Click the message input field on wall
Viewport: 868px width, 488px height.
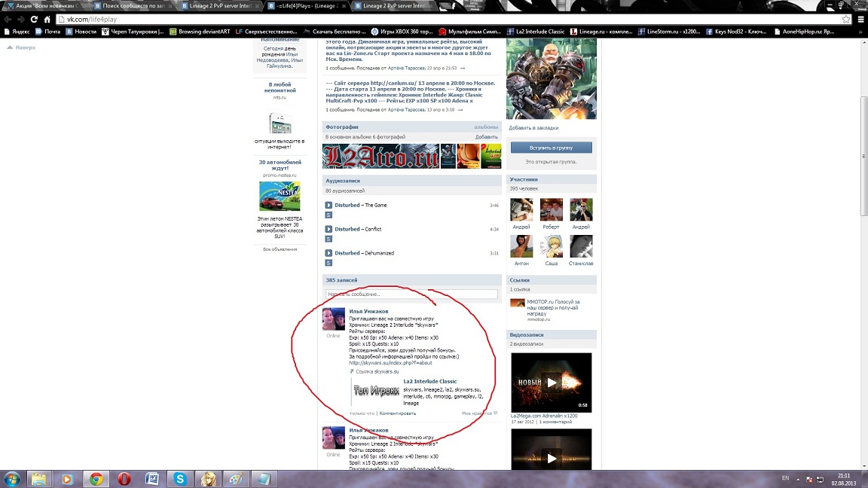[411, 294]
